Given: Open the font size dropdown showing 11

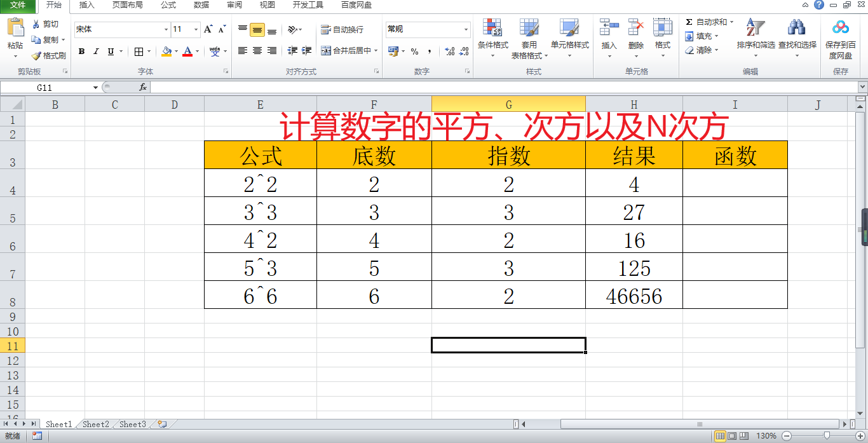Looking at the screenshot, I should click(x=196, y=29).
